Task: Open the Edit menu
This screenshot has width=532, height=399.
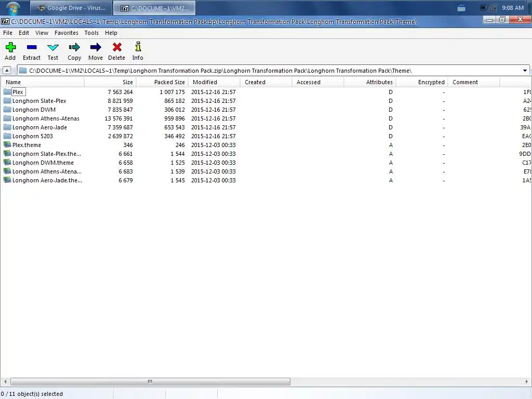Action: (x=24, y=33)
